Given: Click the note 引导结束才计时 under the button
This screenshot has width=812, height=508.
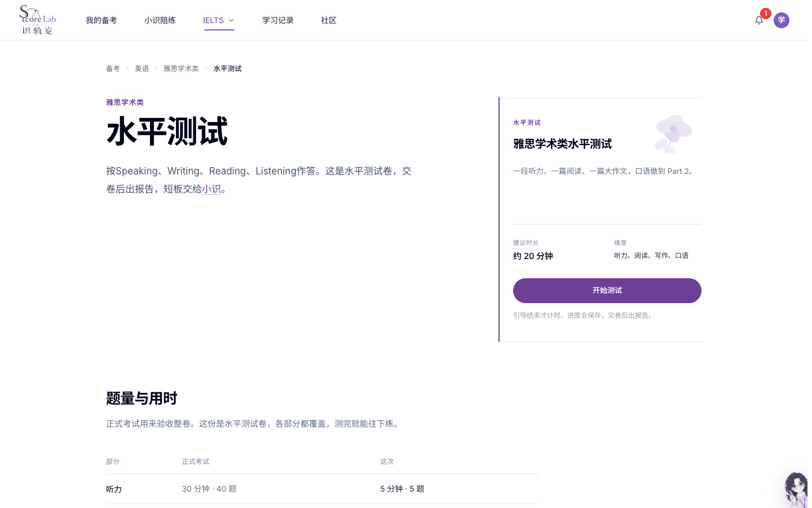Looking at the screenshot, I should click(584, 316).
